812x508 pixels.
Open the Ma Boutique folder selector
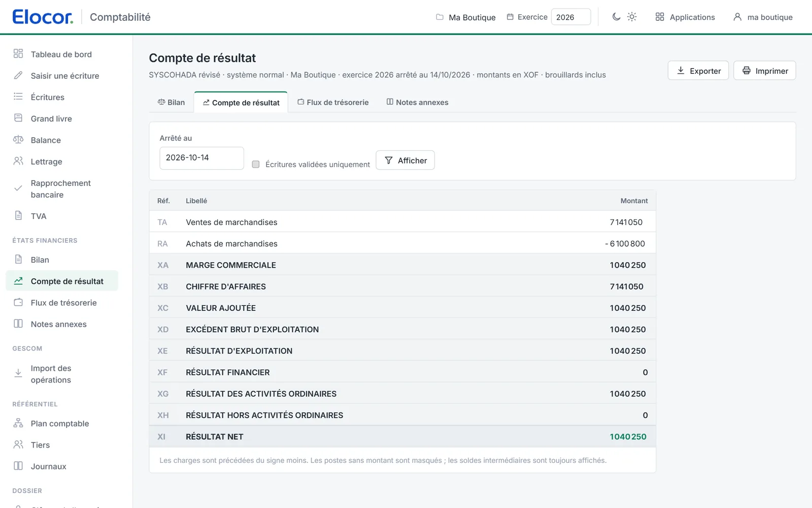pyautogui.click(x=466, y=17)
